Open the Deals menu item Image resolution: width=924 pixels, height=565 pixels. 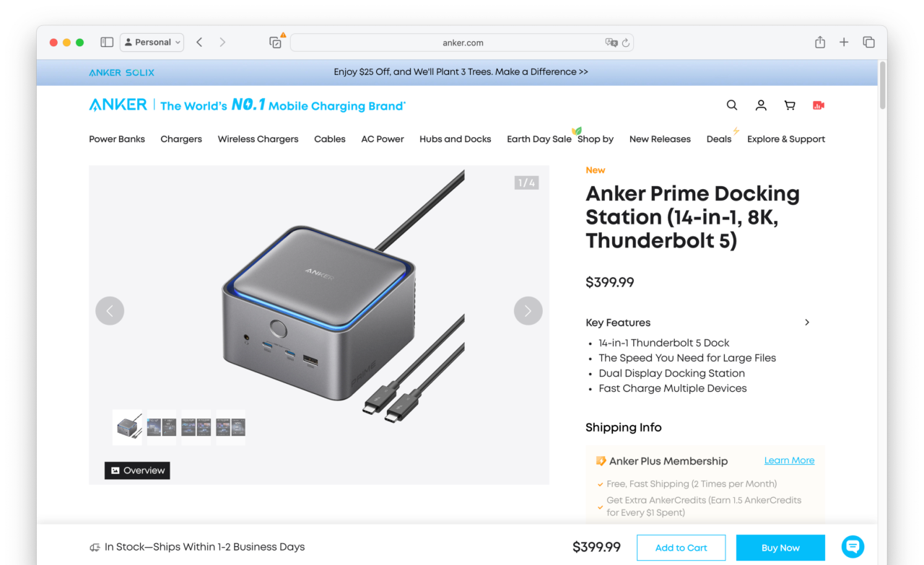(x=719, y=139)
